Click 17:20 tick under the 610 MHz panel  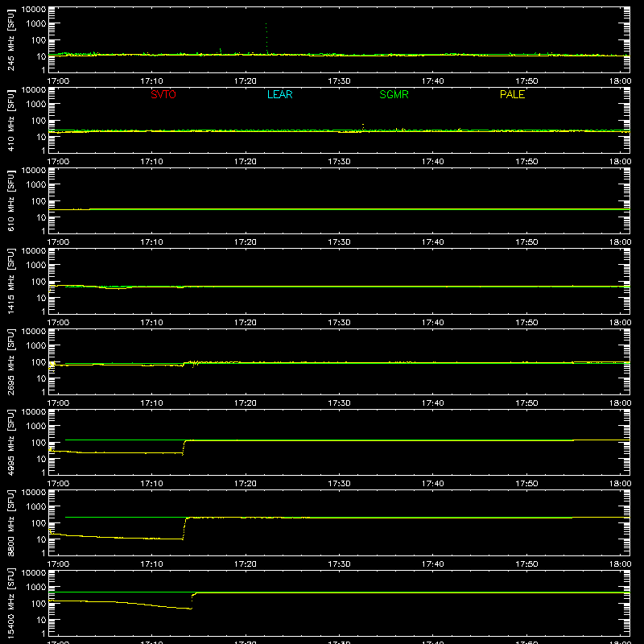[x=246, y=242]
